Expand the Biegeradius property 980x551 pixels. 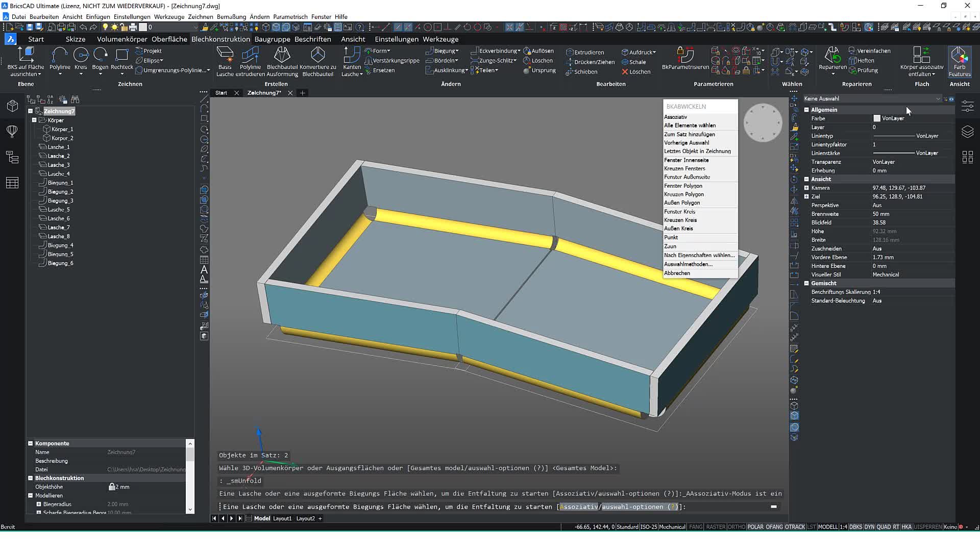pos(39,504)
